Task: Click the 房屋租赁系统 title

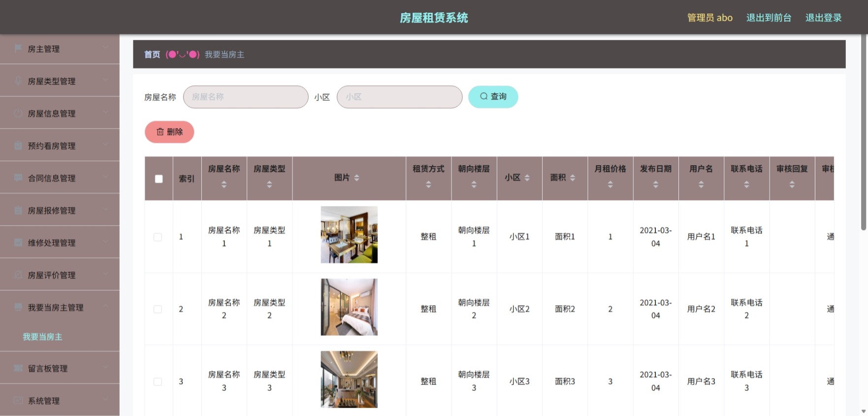Action: point(434,18)
